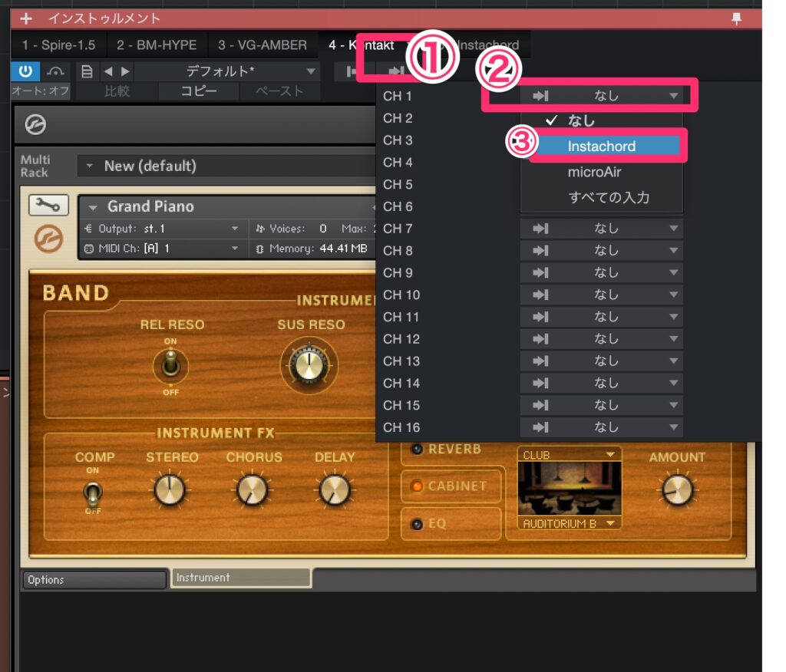Image resolution: width=786 pixels, height=672 pixels.
Task: Click the automation mode icon beside the power button
Action: click(55, 71)
